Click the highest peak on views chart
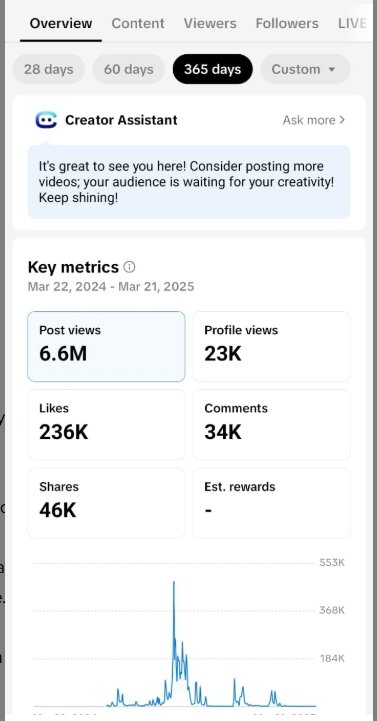This screenshot has width=377, height=721. (174, 583)
